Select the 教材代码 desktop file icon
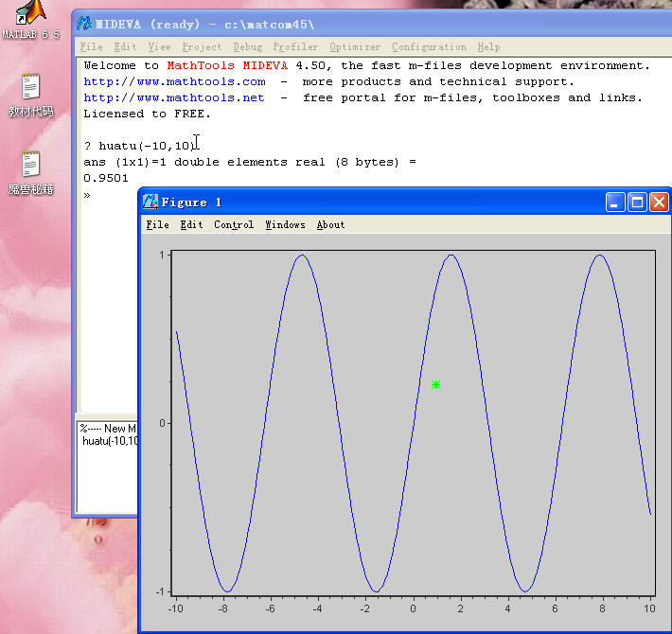The image size is (672, 634). [30, 95]
